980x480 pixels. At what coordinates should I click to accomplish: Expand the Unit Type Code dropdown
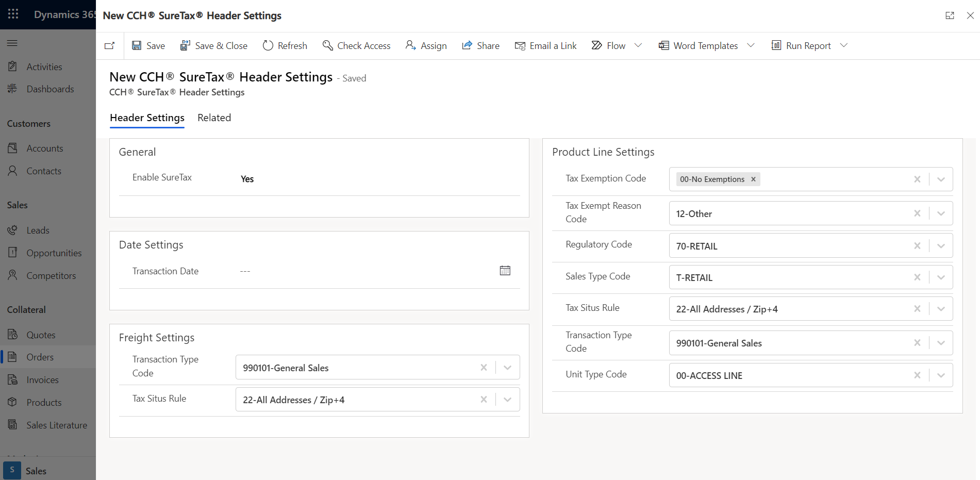941,375
